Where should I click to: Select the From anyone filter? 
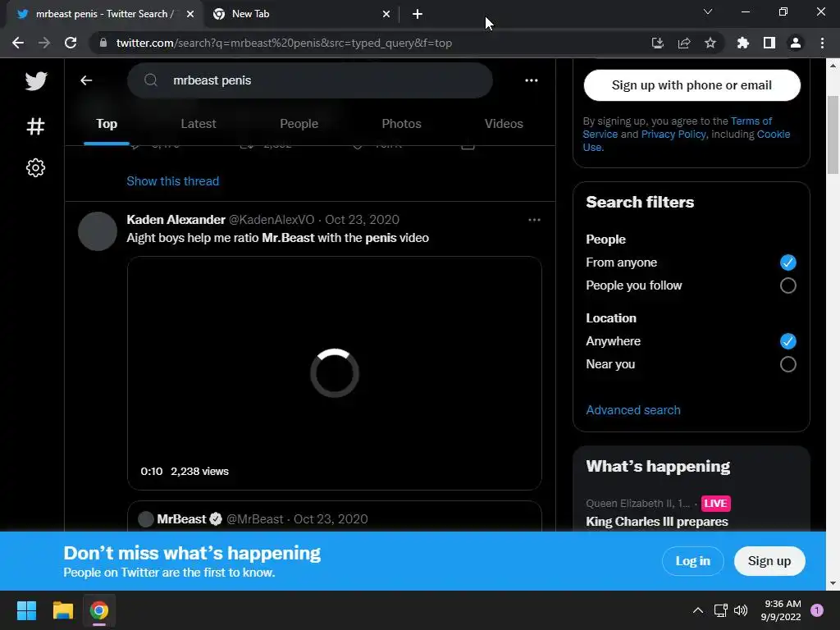(788, 262)
